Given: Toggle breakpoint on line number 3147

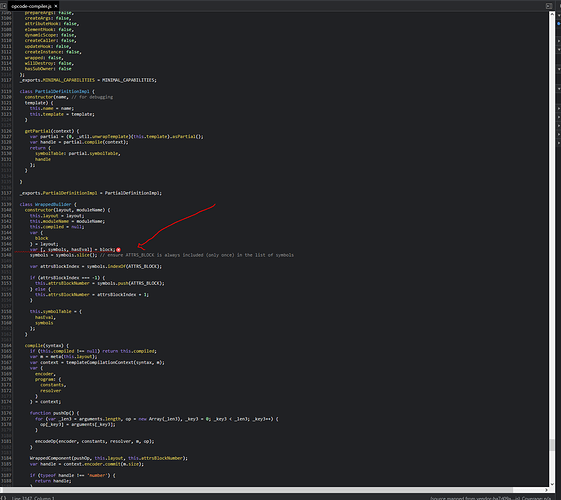Looking at the screenshot, I should tap(6, 249).
